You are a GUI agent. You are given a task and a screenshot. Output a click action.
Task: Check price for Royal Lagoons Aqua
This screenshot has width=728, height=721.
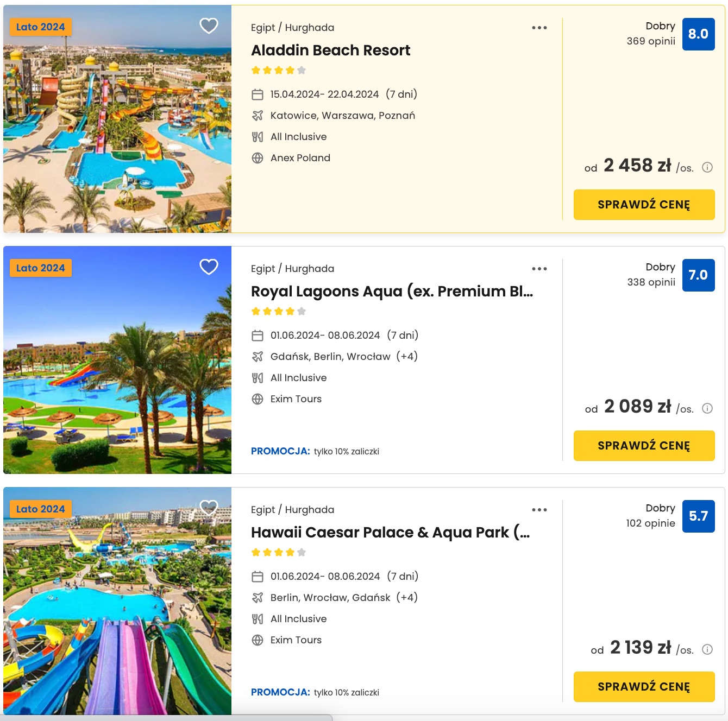[644, 446]
